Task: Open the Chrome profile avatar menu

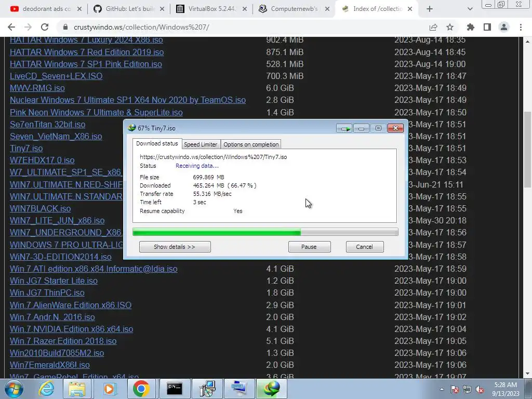Action: 504,27
